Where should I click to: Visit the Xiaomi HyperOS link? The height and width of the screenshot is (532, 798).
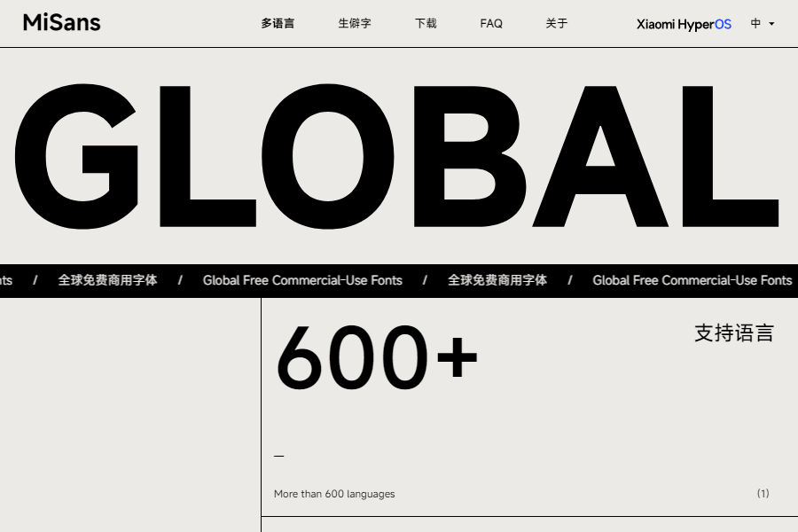(x=684, y=24)
